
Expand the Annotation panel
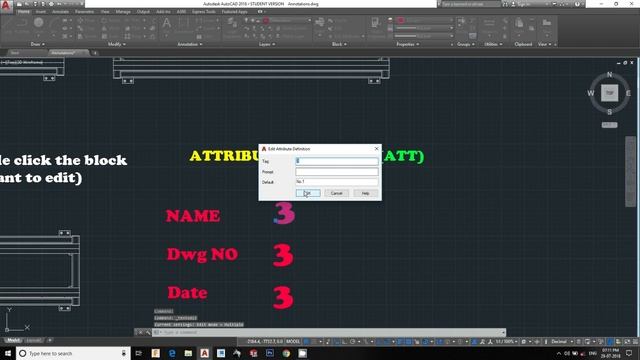190,44
